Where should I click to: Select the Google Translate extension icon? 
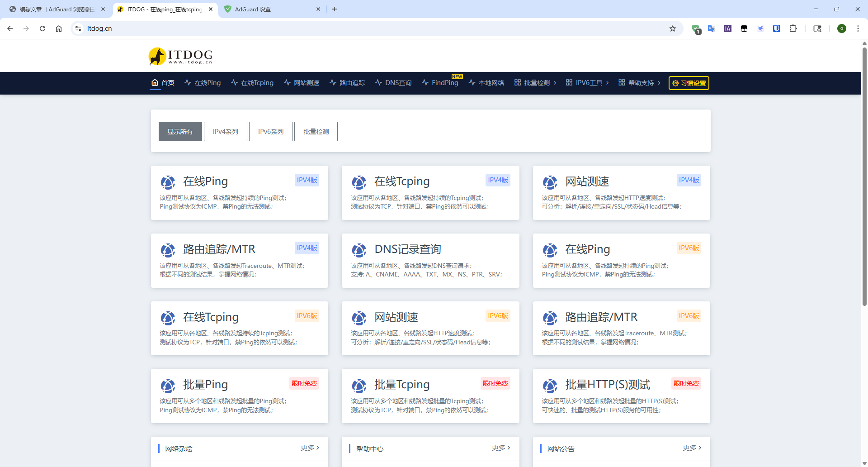coord(711,28)
